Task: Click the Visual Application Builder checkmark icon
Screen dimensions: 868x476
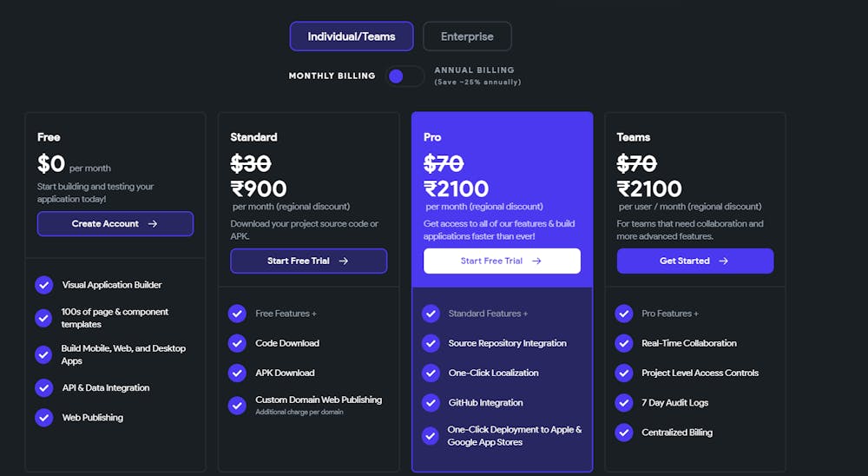Action: (44, 285)
